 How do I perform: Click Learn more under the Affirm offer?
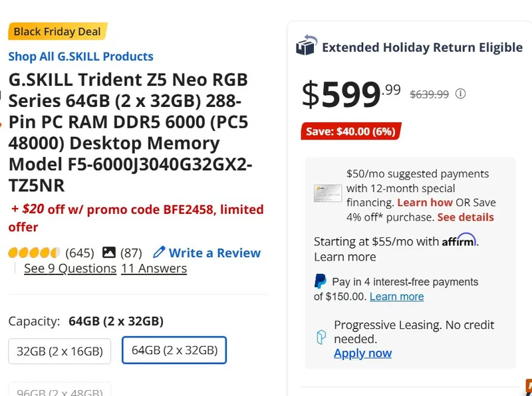click(x=344, y=256)
